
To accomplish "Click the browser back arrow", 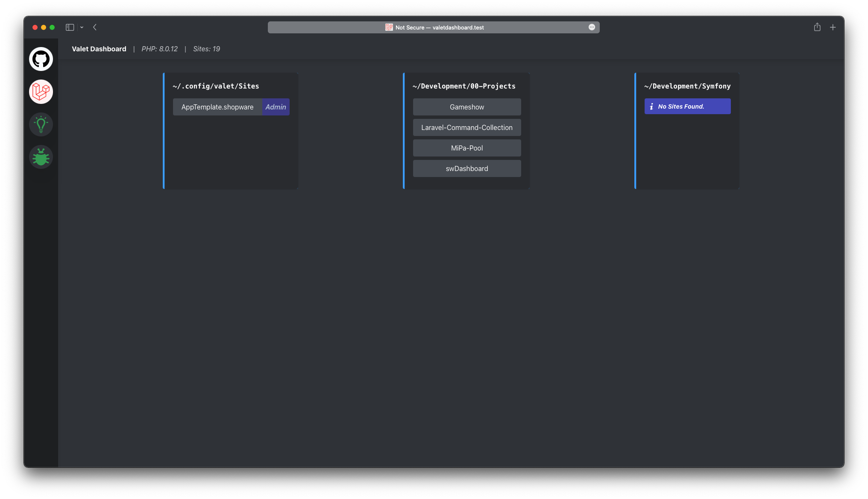I will pos(95,27).
